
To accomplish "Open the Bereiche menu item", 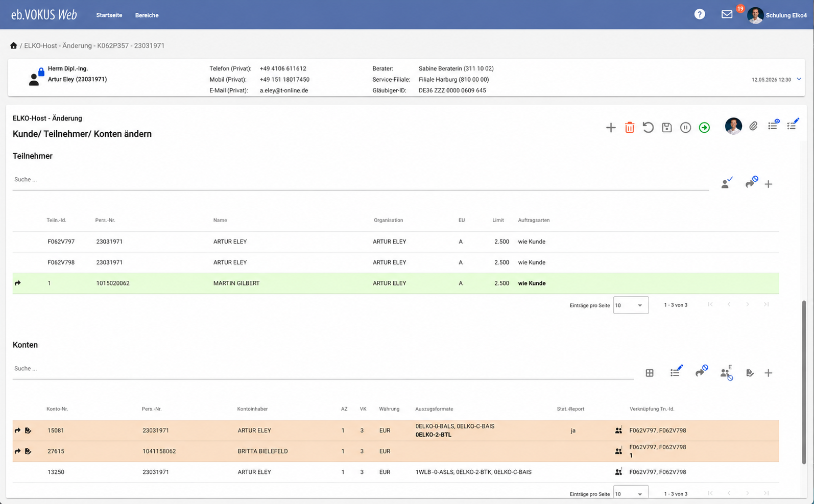I will point(147,15).
